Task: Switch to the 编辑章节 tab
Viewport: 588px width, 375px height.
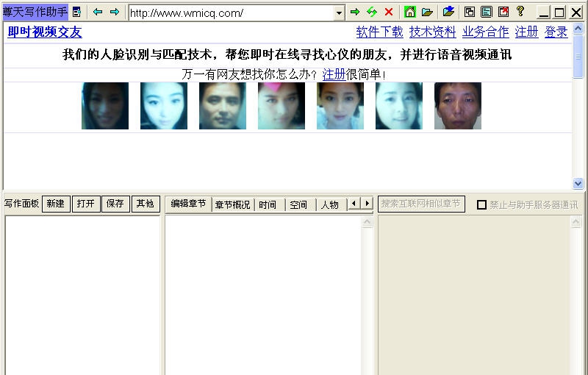Action: click(x=188, y=204)
